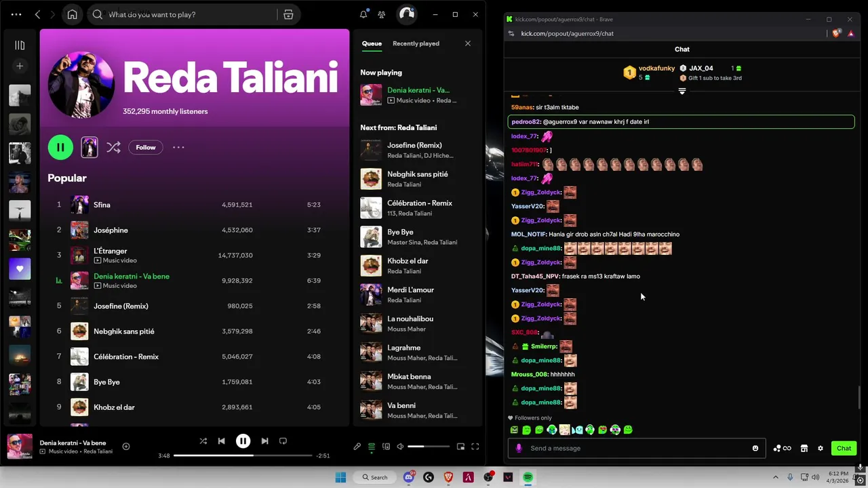Toggle shuffle in the player bar
The width and height of the screenshot is (868, 488).
pos(203,441)
